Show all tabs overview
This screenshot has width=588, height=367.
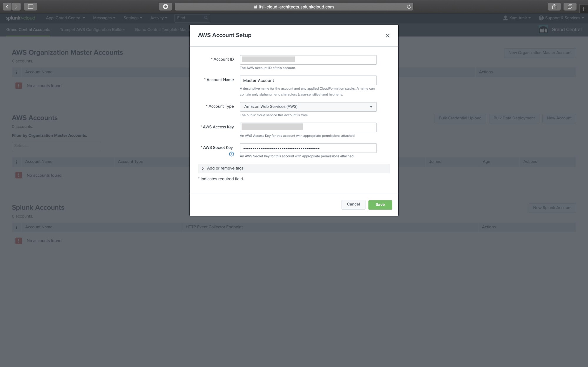pos(570,6)
